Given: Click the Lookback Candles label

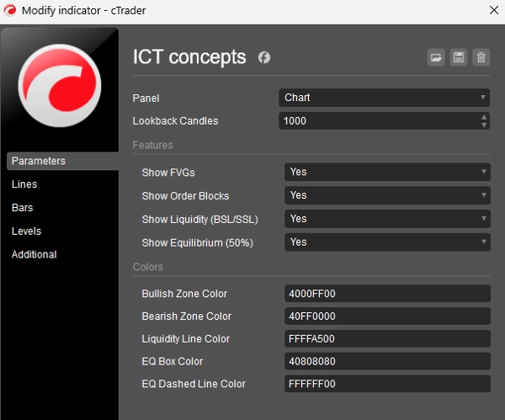Looking at the screenshot, I should click(176, 121).
